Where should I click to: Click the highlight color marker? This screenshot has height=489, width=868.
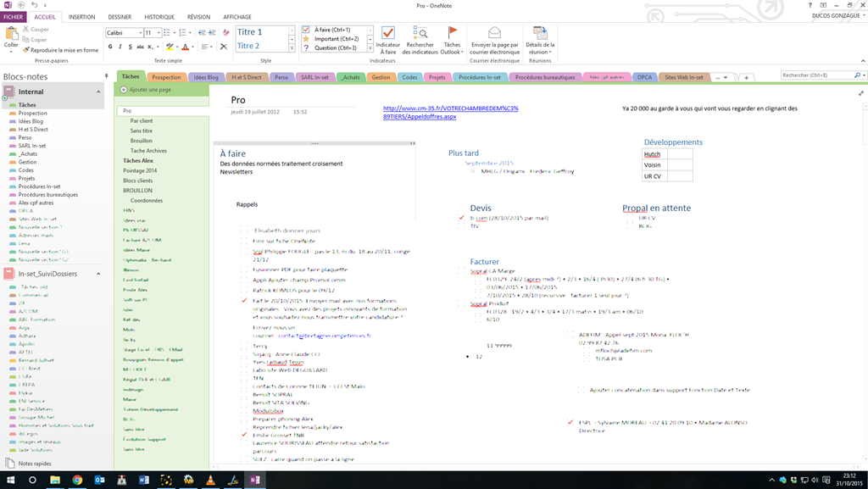pos(170,47)
